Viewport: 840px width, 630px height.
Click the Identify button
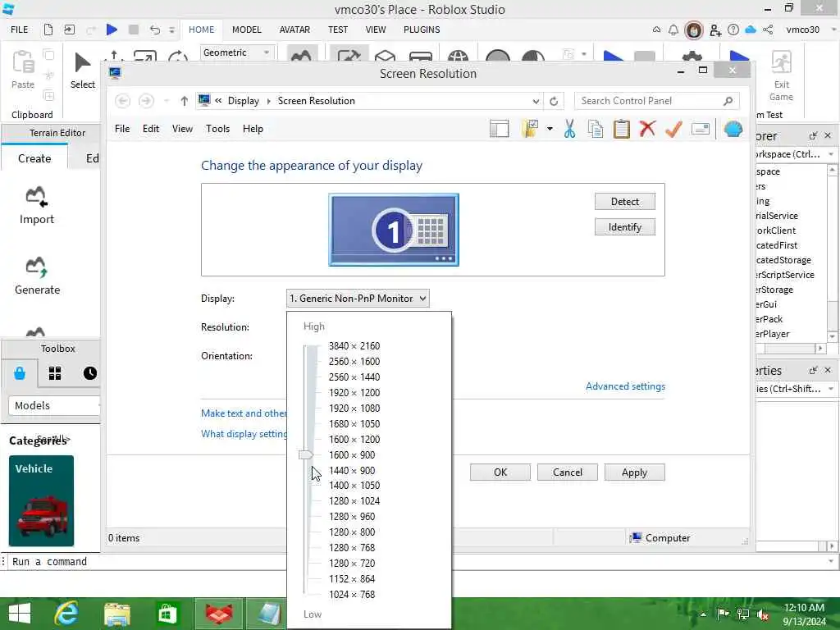coord(624,227)
